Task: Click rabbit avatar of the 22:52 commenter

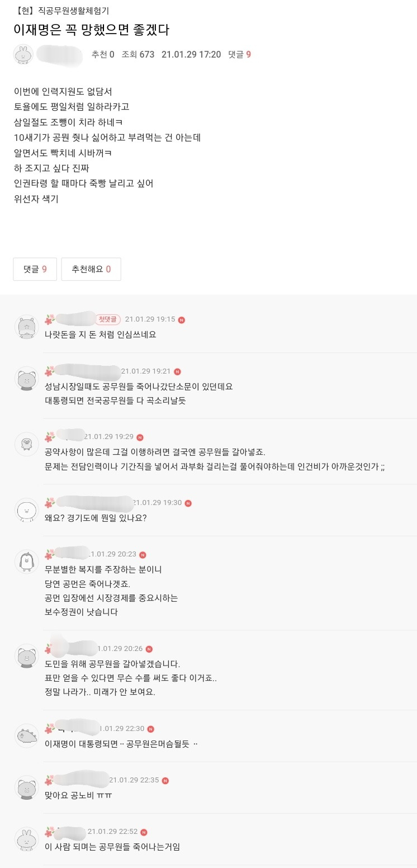Action: pyautogui.click(x=26, y=839)
